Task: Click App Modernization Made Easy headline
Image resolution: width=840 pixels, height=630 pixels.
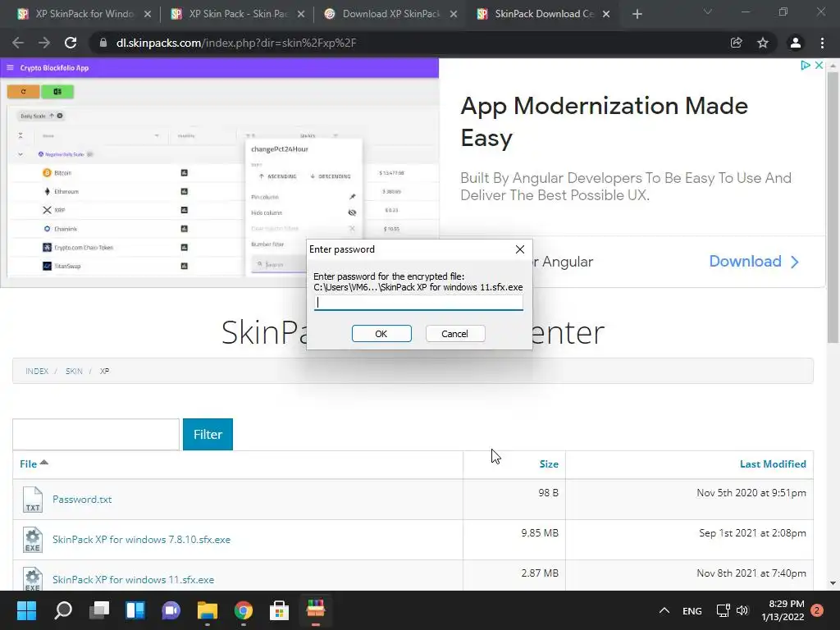Action: click(604, 121)
